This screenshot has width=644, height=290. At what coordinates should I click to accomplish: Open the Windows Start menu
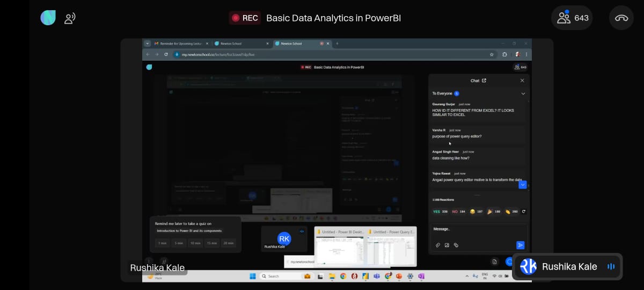click(253, 276)
